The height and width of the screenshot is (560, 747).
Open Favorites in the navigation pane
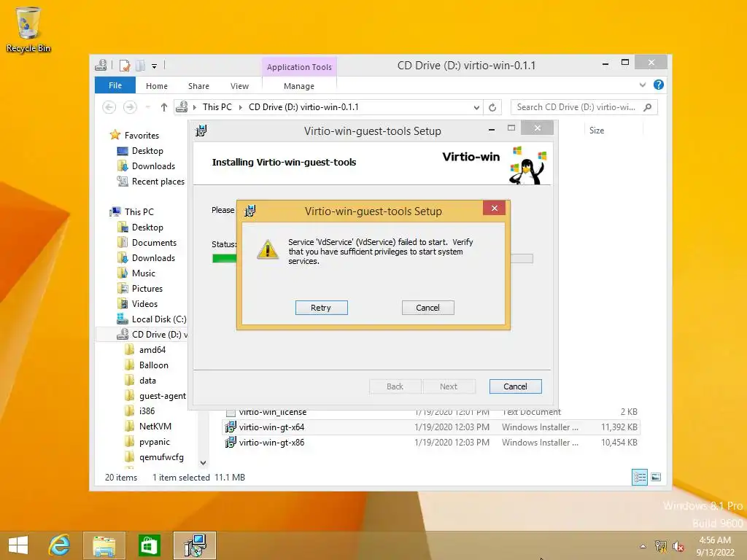click(x=142, y=135)
